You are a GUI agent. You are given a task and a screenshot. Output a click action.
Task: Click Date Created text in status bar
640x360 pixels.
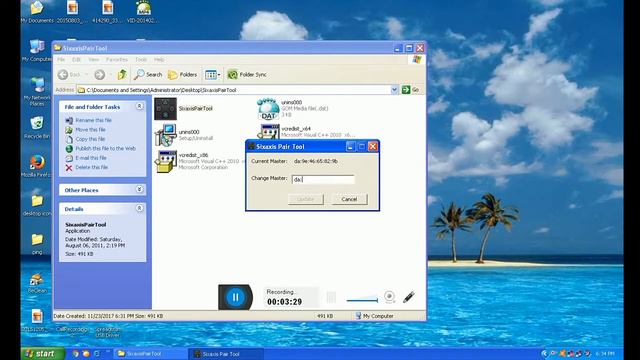(108, 316)
